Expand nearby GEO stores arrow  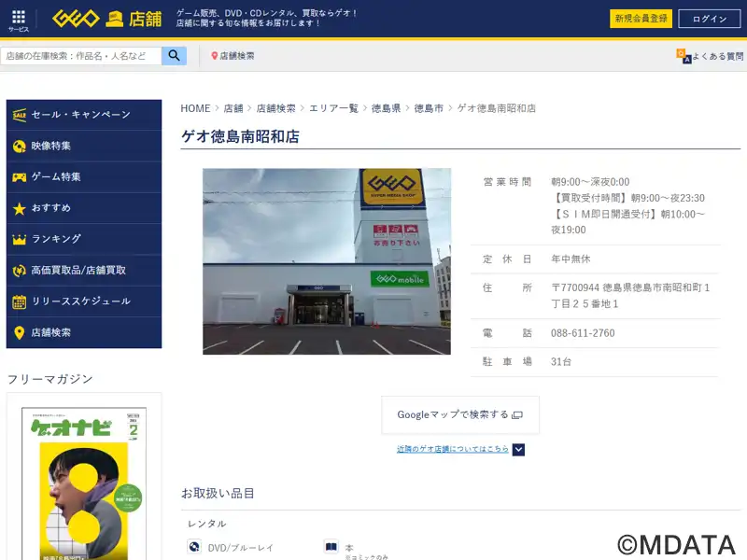pos(518,449)
